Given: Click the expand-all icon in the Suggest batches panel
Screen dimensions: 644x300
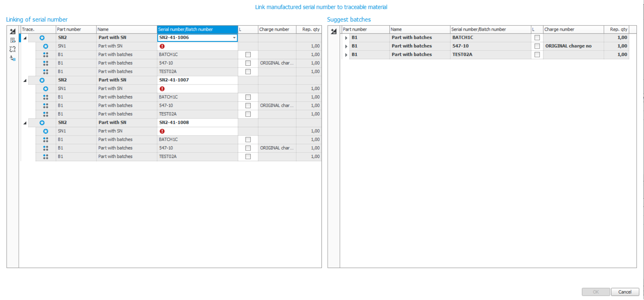Looking at the screenshot, I should [334, 31].
